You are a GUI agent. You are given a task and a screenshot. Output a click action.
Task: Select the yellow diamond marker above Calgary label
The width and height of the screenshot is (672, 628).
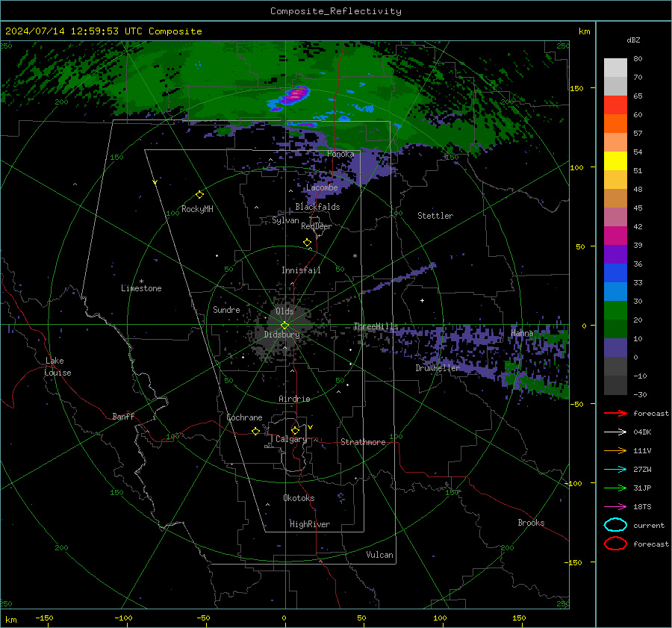tap(295, 430)
